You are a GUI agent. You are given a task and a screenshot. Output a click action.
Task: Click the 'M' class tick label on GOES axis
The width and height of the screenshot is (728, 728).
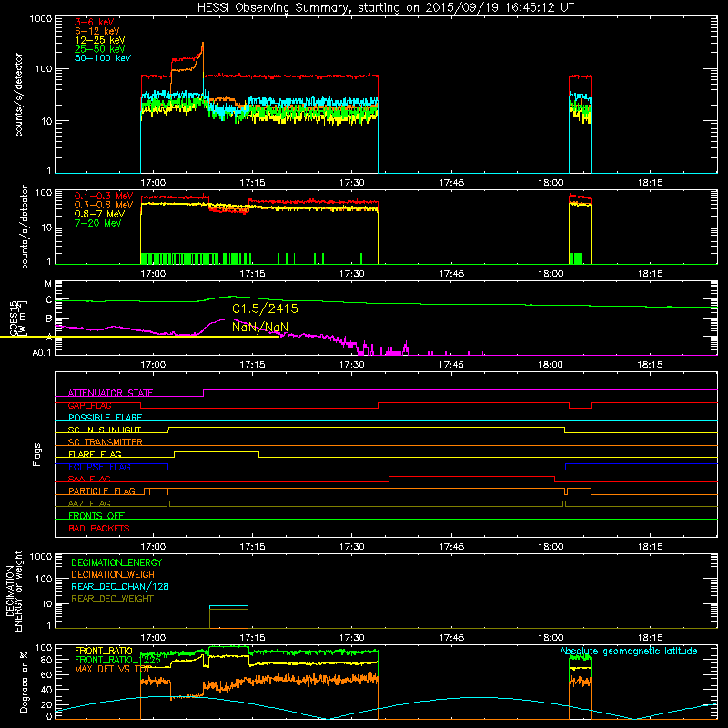[48, 284]
